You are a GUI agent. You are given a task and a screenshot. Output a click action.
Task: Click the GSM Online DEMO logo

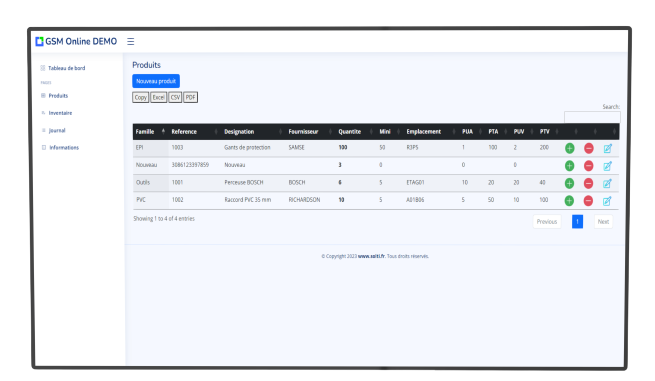[x=76, y=41]
